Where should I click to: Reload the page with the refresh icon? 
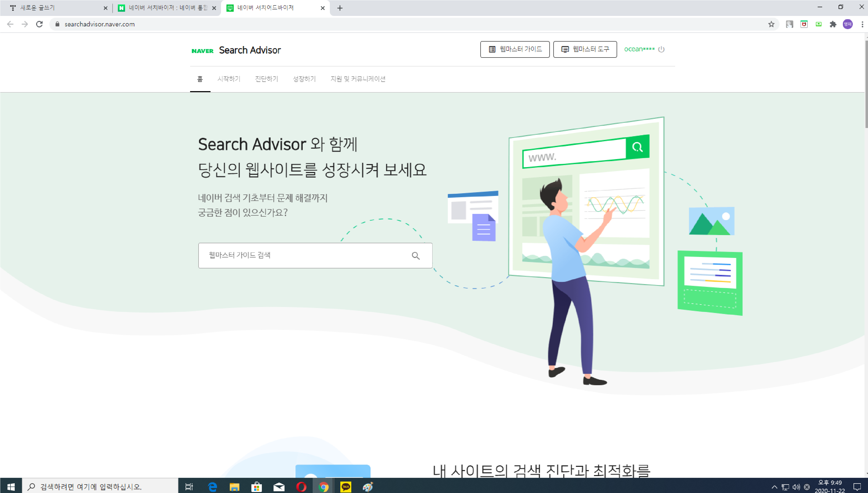click(x=39, y=24)
